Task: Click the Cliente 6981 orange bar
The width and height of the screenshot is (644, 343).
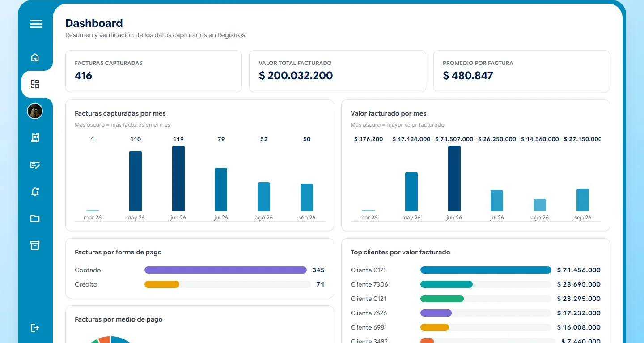Action: (x=435, y=327)
